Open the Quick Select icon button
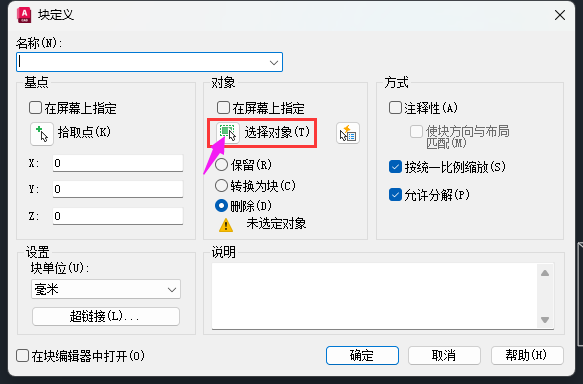Viewport: 583px width, 384px height. click(x=348, y=133)
